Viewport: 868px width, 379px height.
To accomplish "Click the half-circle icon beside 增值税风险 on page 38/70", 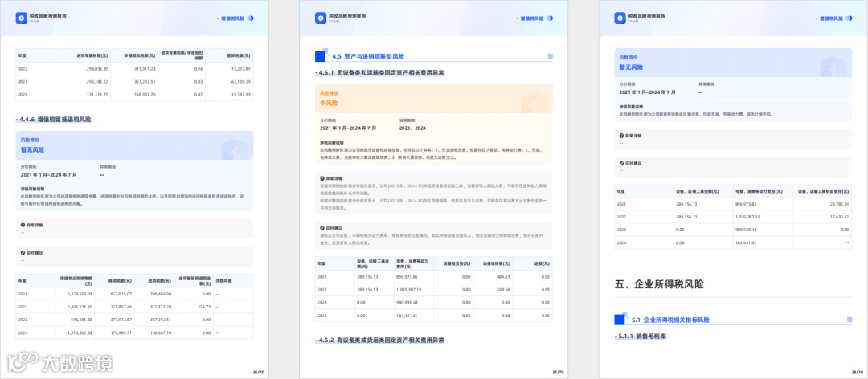I will pyautogui.click(x=850, y=18).
